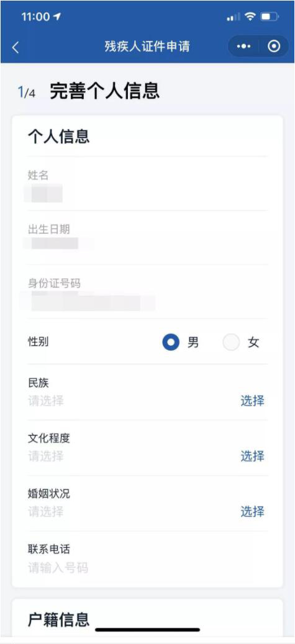Tap the 女 gender label
Viewport: 295px width, 644px height.
(x=253, y=342)
